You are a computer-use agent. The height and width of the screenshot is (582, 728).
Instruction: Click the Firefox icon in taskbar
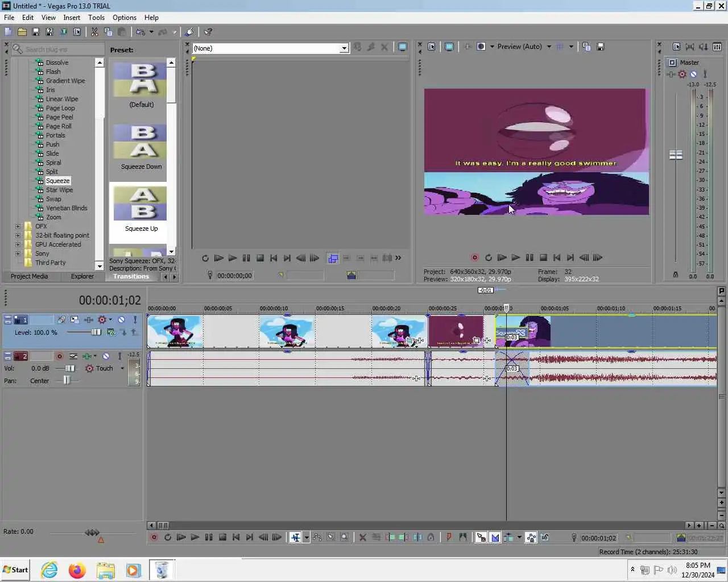click(x=77, y=569)
